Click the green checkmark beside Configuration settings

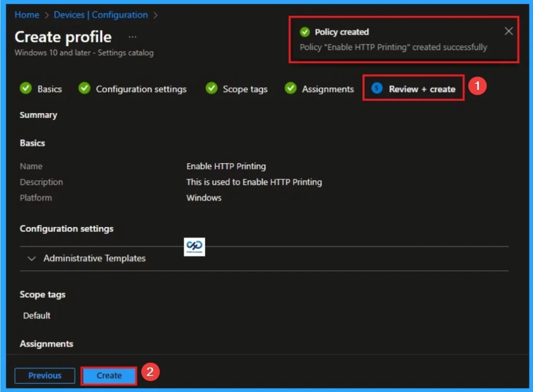(84, 89)
